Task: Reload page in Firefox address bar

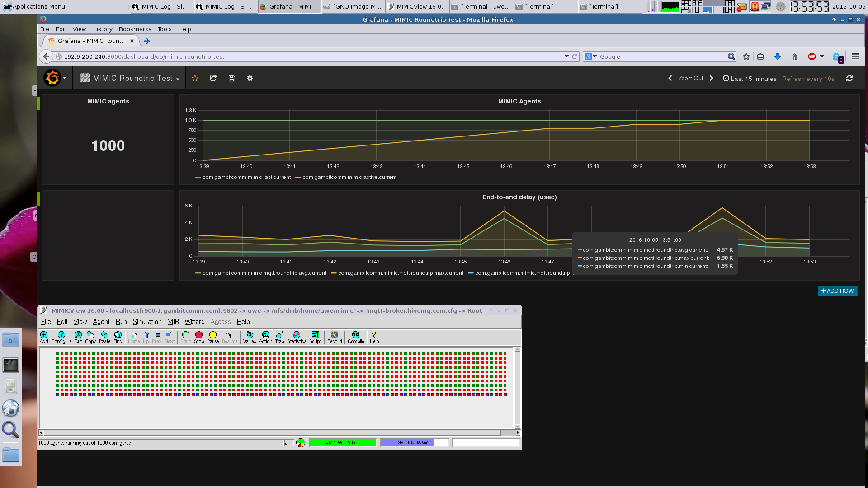Action: coord(575,56)
